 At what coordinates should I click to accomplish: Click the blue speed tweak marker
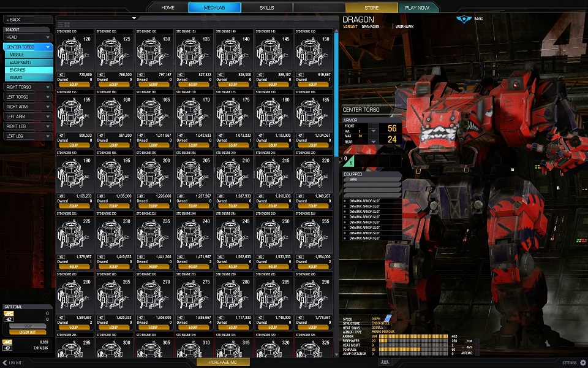388,319
